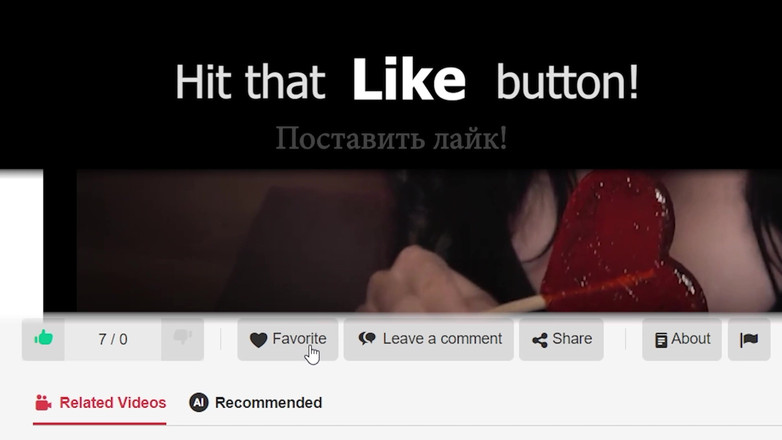The image size is (782, 440).
Task: Open the About section
Action: coord(682,339)
